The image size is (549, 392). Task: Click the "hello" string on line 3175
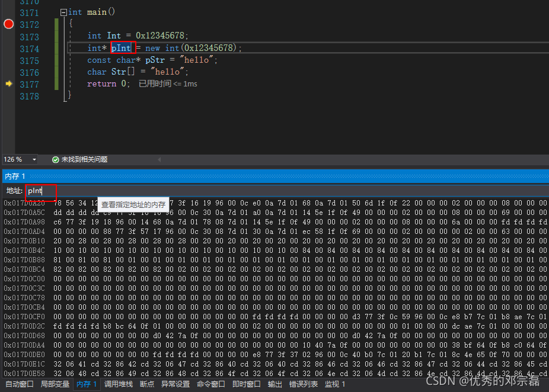tap(196, 60)
